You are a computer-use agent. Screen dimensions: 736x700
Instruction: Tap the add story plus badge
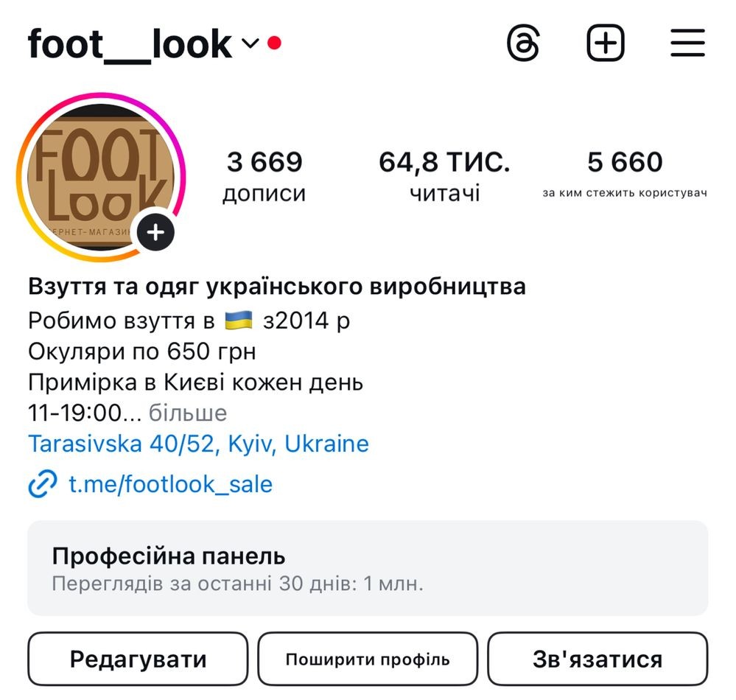[x=156, y=232]
